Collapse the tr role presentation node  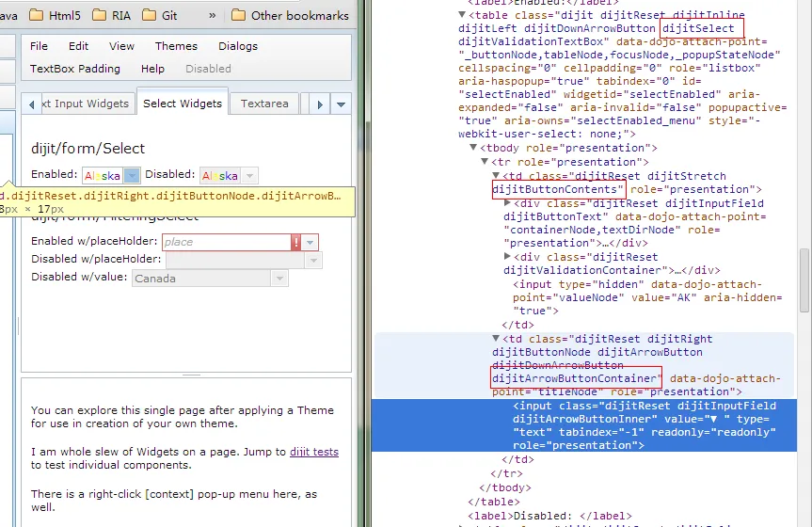[485, 162]
